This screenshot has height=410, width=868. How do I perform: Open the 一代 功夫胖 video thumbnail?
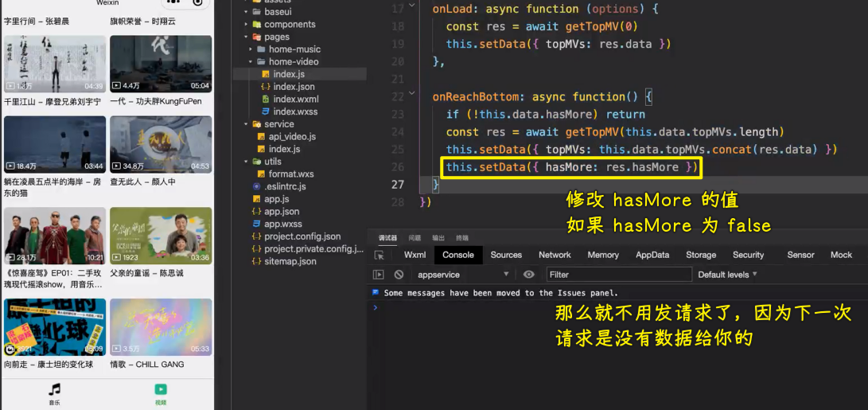(161, 64)
